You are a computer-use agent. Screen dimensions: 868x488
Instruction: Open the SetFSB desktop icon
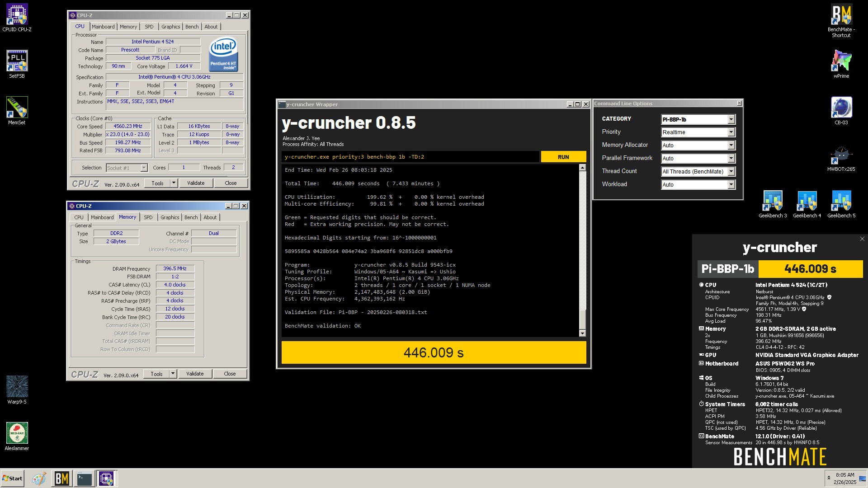(x=17, y=64)
